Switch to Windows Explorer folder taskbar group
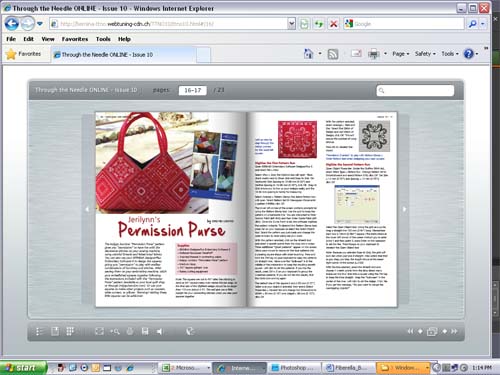 click(403, 368)
